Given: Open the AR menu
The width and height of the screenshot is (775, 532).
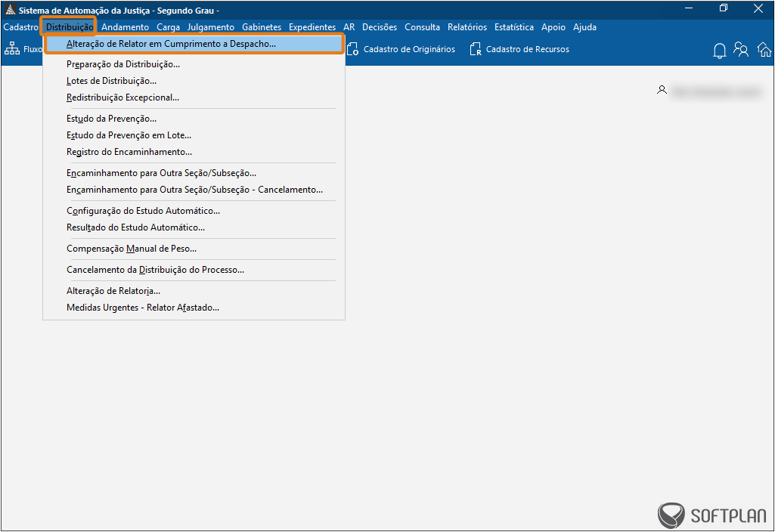Looking at the screenshot, I should [349, 27].
